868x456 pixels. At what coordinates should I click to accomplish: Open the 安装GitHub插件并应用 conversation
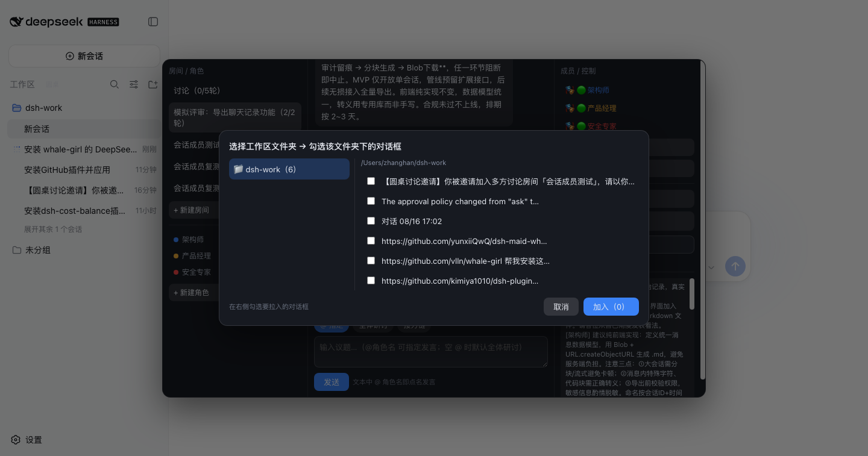(x=84, y=170)
